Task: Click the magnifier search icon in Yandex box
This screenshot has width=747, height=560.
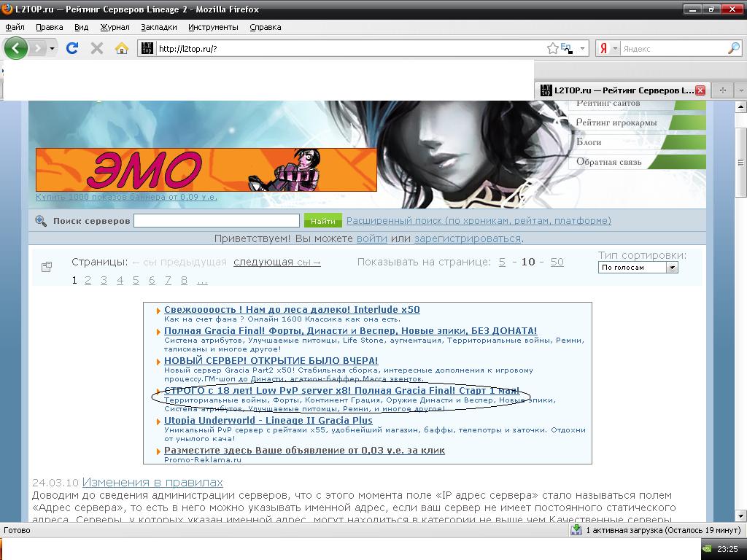Action: pyautogui.click(x=734, y=48)
